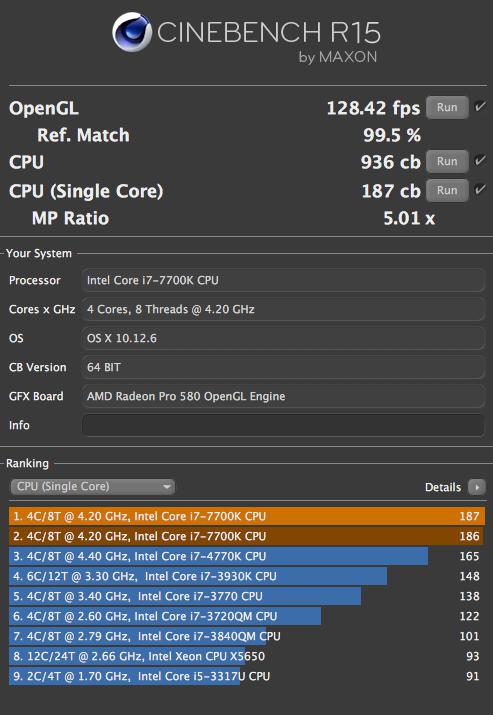Select the Xeon X5650 ranking entry
Viewport: 493px width, 715px height.
coord(247,656)
